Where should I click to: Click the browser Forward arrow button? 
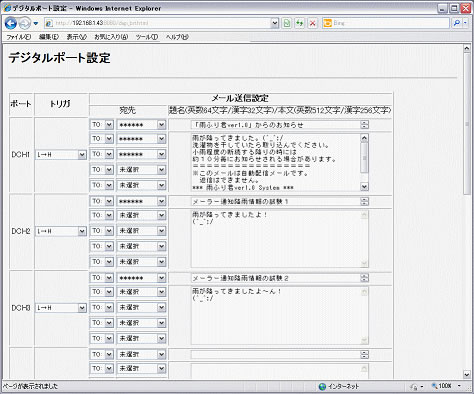tap(24, 23)
